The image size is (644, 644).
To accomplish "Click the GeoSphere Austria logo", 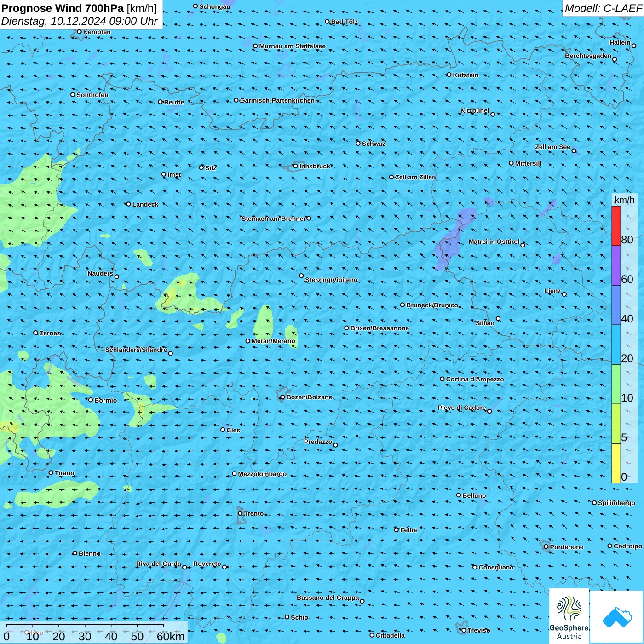I will point(569,616).
